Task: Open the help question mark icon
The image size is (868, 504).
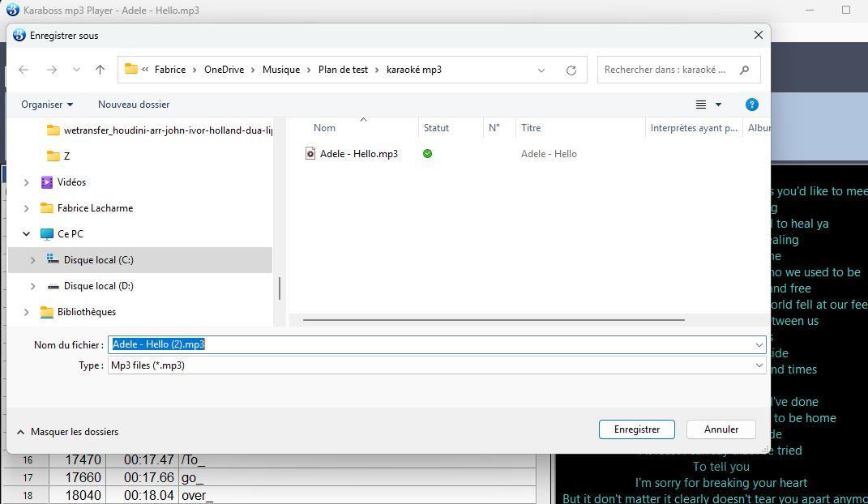Action: coord(751,105)
